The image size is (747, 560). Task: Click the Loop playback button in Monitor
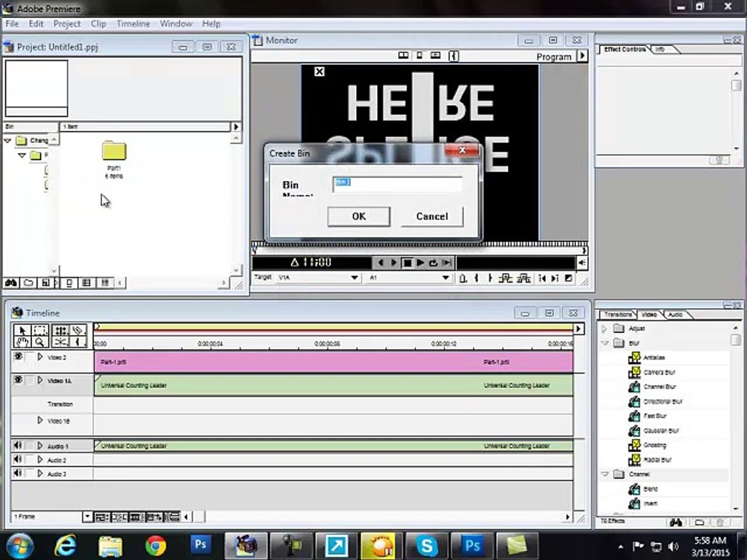[x=433, y=262]
